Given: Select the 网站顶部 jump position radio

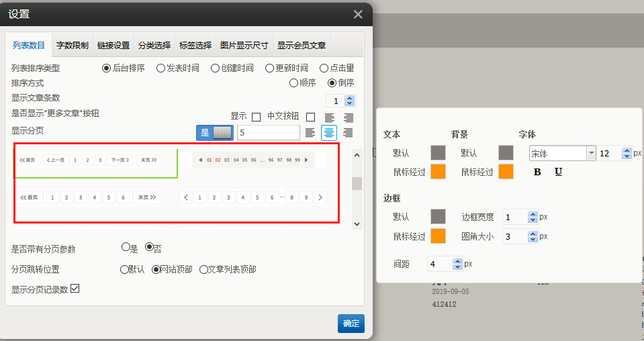Looking at the screenshot, I should [x=156, y=269].
